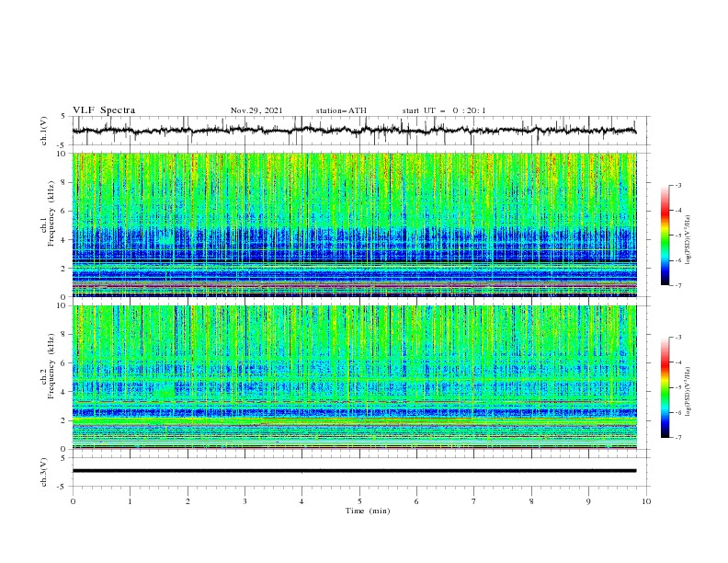Click the ch.2 spectrogram panel
Image resolution: width=728 pixels, height=563 pixels.
(x=354, y=377)
